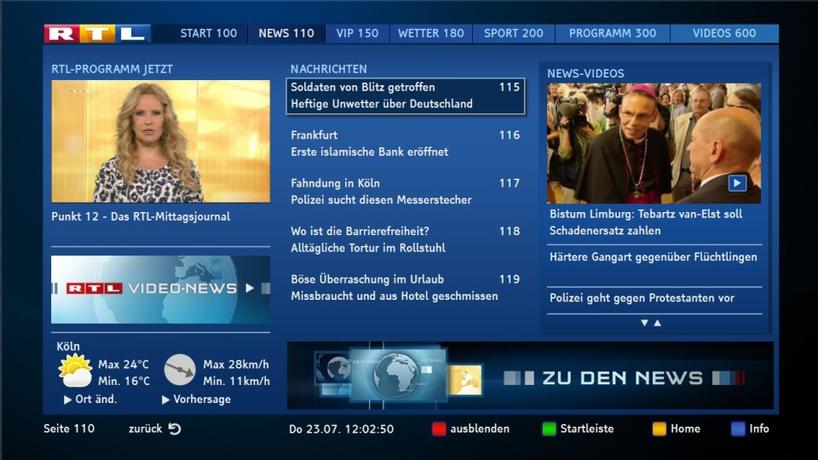Viewport: 818px width, 460px height.
Task: Hide the overlay with the ausblenden label
Action: click(x=480, y=429)
